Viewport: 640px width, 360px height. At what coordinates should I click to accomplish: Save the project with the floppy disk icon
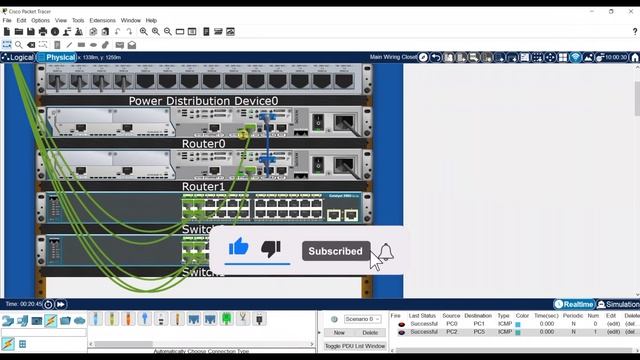(31, 31)
